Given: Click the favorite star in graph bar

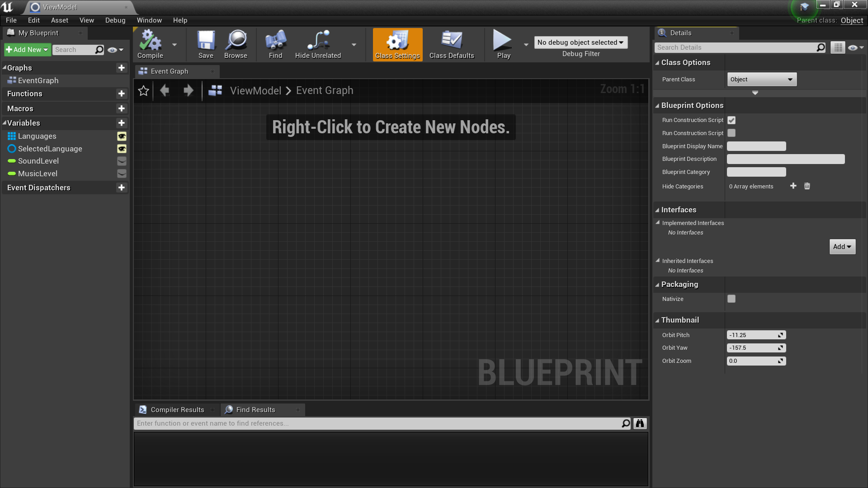Looking at the screenshot, I should [x=143, y=91].
